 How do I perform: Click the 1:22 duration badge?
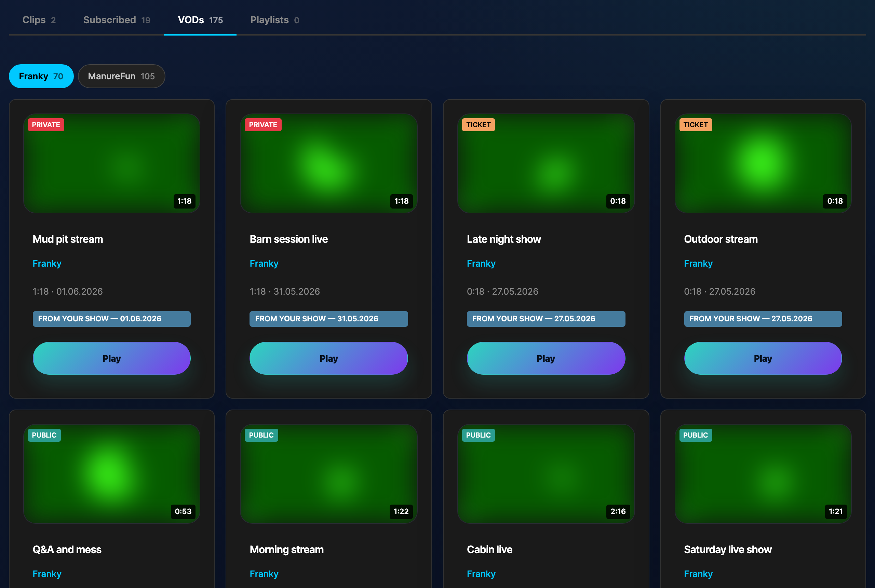click(401, 511)
